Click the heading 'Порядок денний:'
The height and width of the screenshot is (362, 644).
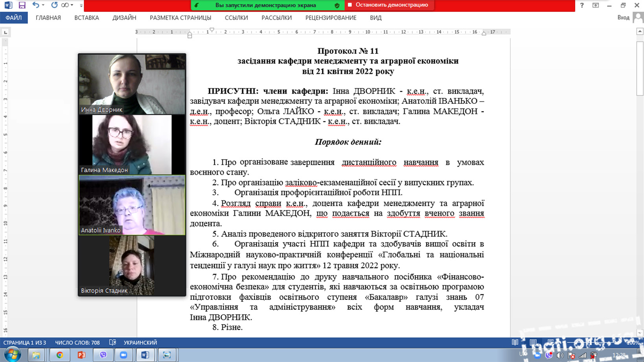point(348,142)
